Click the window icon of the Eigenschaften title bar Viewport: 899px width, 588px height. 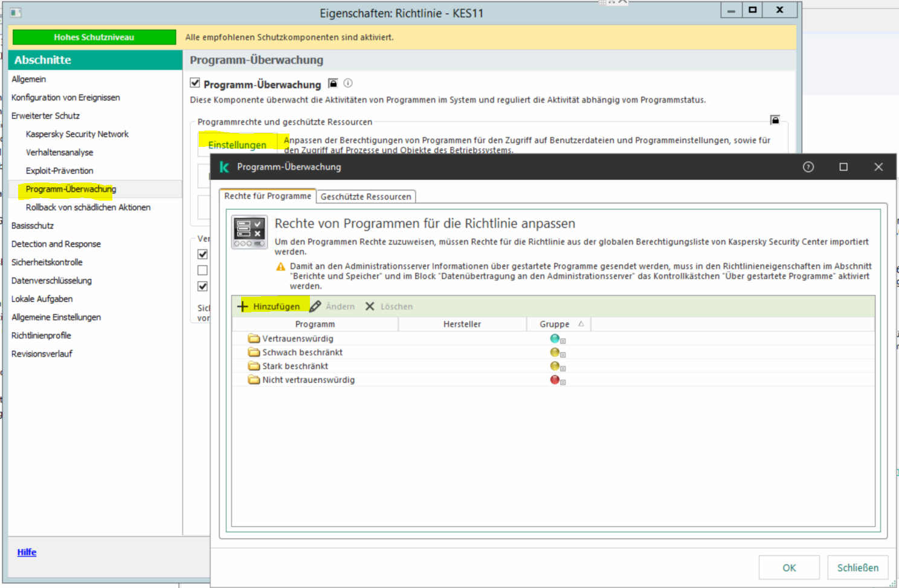[16, 13]
